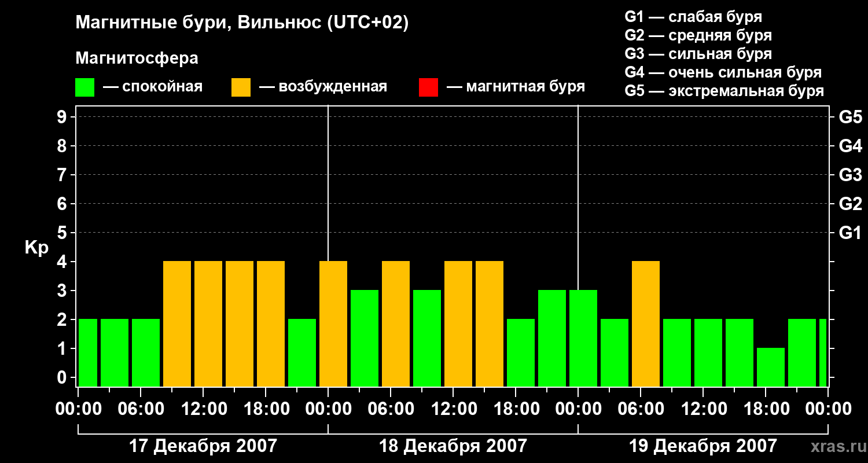The width and height of the screenshot is (868, 463).
Task: Click the G3 label on the right axis
Action: click(851, 175)
